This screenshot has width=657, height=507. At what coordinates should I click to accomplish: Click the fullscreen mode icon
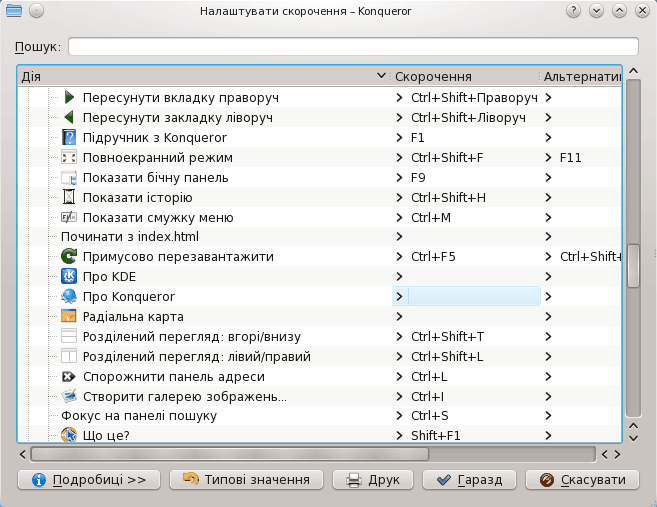[69, 157]
